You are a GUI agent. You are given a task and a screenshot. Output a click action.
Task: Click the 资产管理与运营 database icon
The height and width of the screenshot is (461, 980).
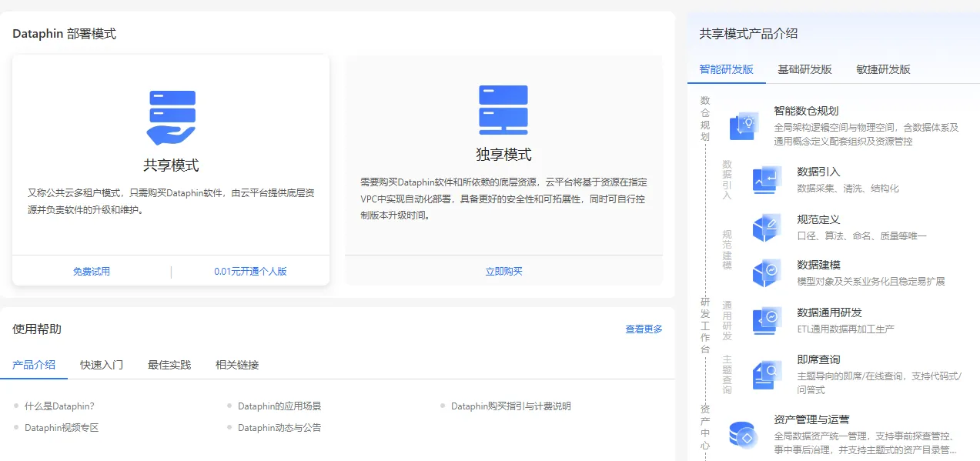click(744, 435)
